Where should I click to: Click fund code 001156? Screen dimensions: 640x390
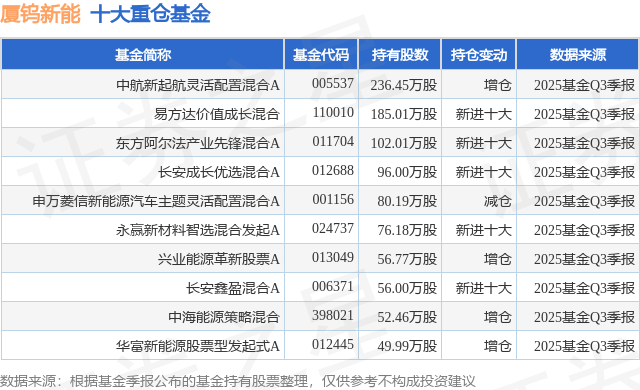(x=333, y=199)
